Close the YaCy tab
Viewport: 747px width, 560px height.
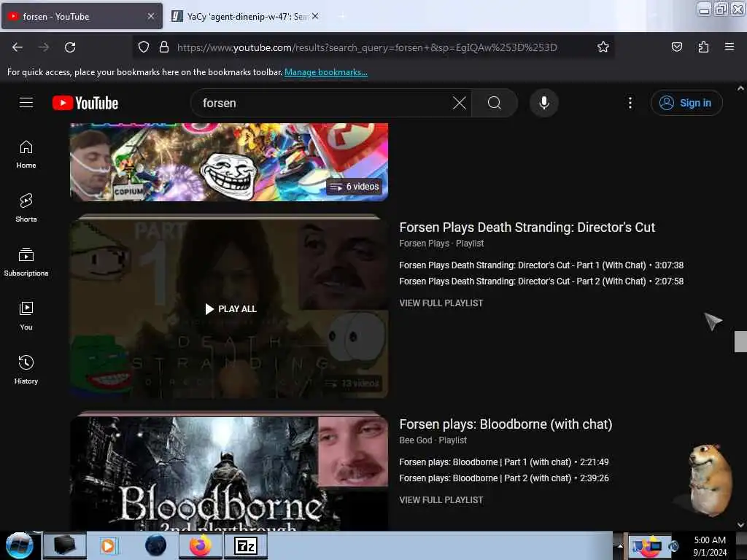(315, 16)
